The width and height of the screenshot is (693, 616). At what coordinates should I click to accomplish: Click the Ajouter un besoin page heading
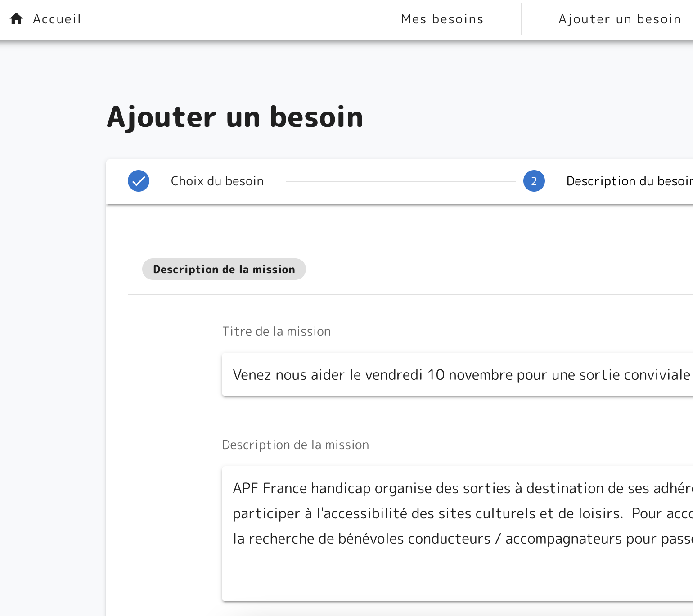(235, 117)
